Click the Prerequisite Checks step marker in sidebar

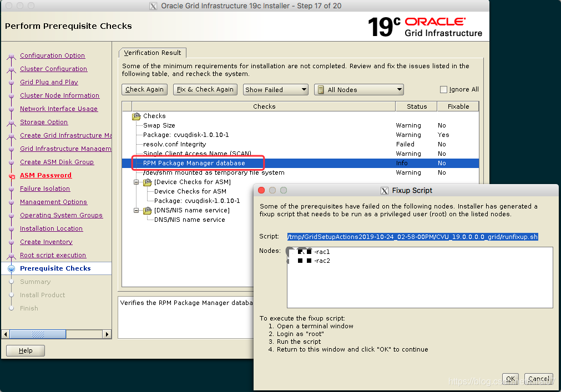12,268
